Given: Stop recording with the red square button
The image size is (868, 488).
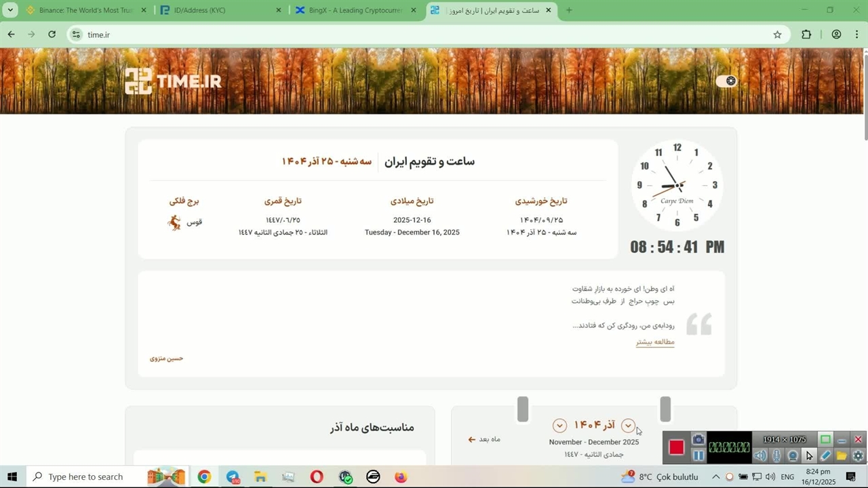Looking at the screenshot, I should pos(676,447).
